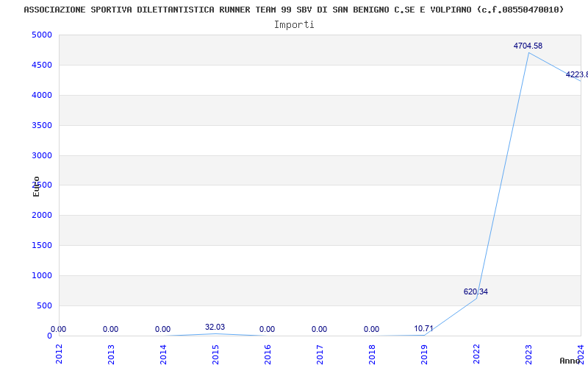Select the 4704.58 data label
Viewport: 588px width, 368px height.
[528, 46]
